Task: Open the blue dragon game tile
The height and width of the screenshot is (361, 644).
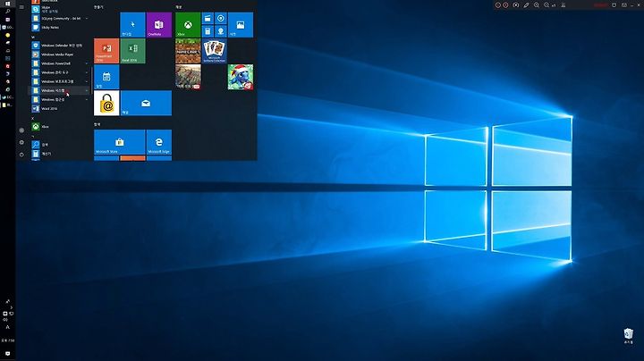Action: (241, 77)
